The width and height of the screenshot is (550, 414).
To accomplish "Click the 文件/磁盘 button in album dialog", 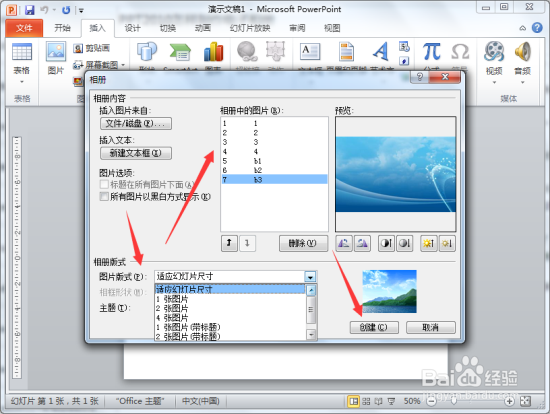I will click(x=136, y=123).
